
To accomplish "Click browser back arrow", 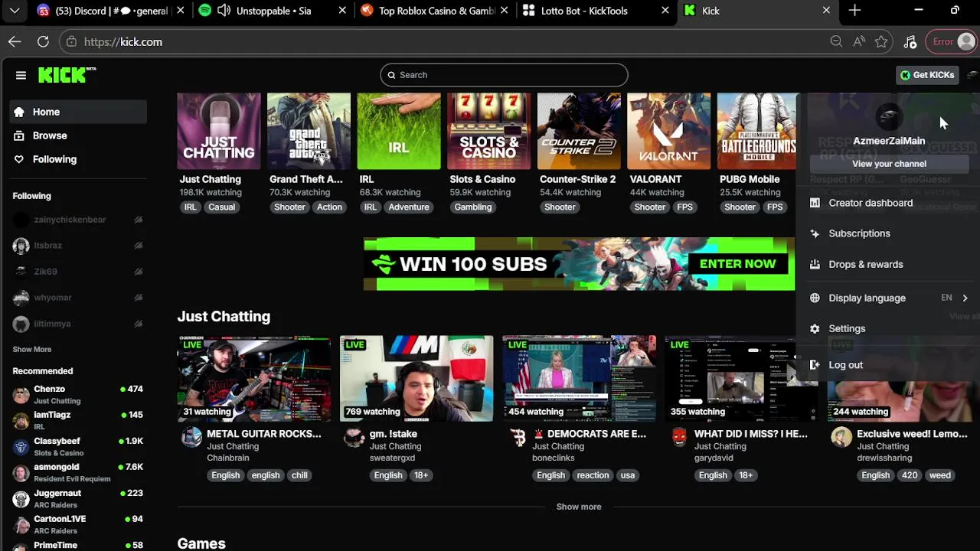I will tap(15, 42).
